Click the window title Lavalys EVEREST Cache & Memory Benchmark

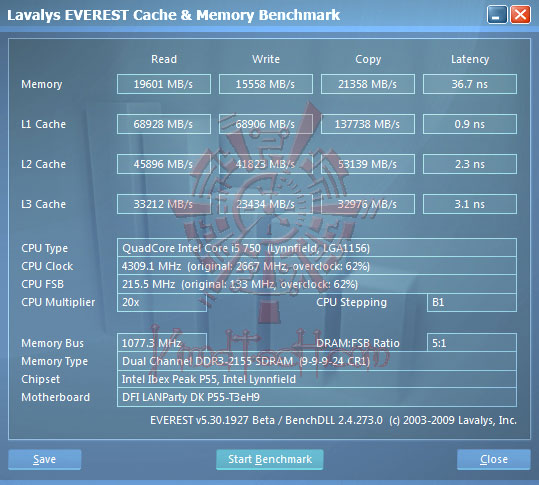tap(174, 15)
